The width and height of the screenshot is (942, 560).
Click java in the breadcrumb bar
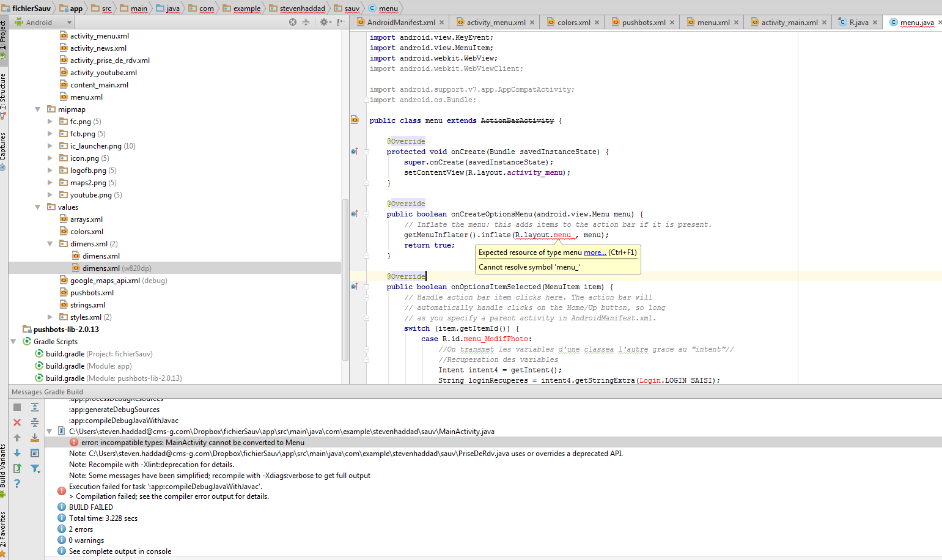click(x=168, y=9)
